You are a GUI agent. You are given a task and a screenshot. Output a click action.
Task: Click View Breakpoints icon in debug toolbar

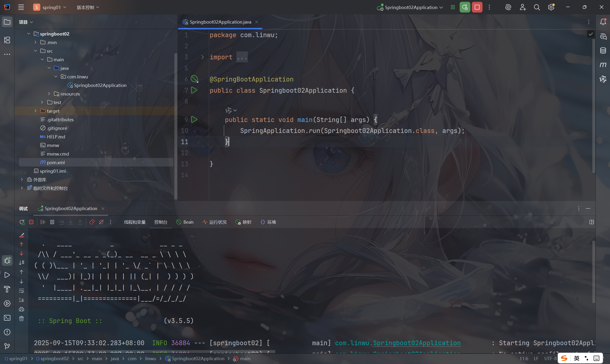[92, 222]
